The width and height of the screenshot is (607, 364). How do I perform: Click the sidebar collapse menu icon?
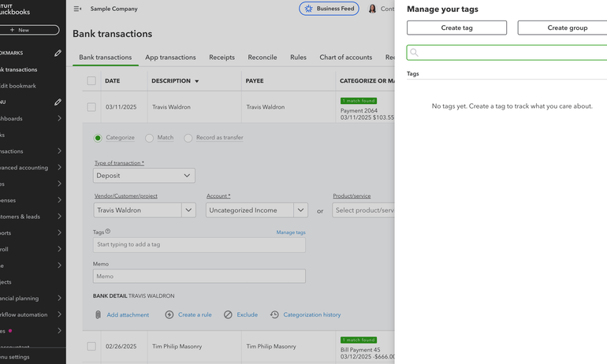pyautogui.click(x=77, y=9)
